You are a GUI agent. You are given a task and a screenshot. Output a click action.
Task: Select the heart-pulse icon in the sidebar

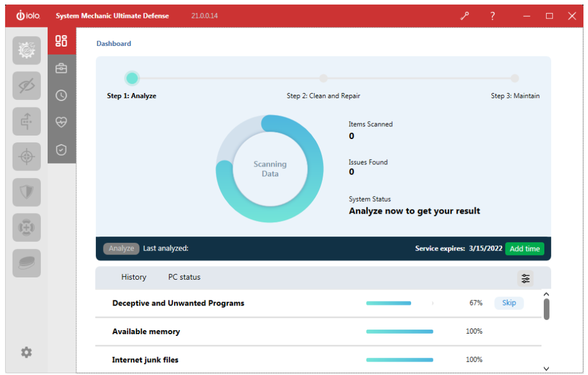coord(61,122)
